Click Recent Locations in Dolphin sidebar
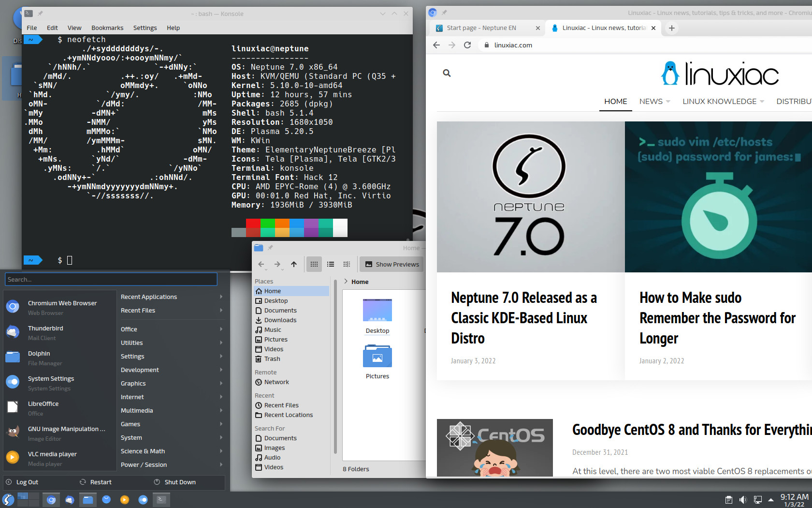Image resolution: width=812 pixels, height=508 pixels. click(291, 415)
